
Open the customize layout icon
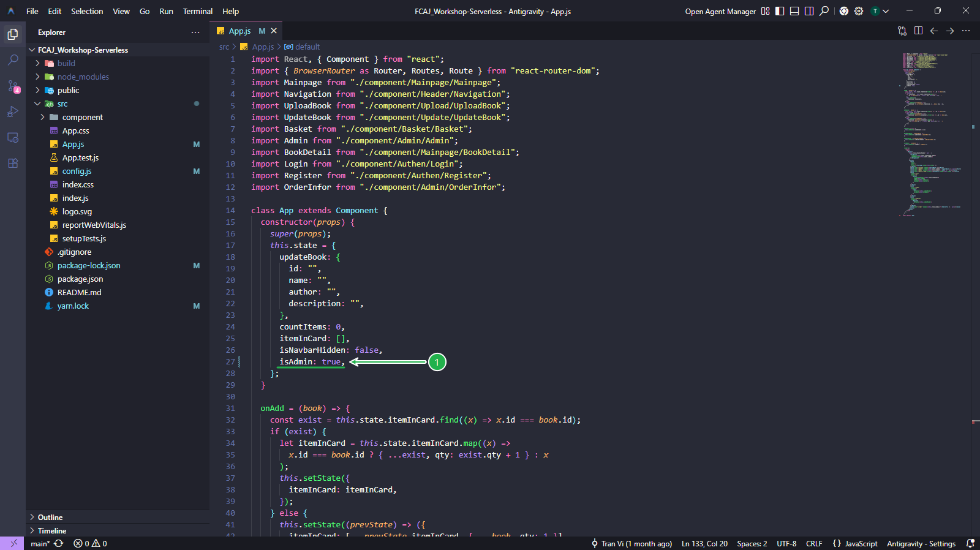765,11
